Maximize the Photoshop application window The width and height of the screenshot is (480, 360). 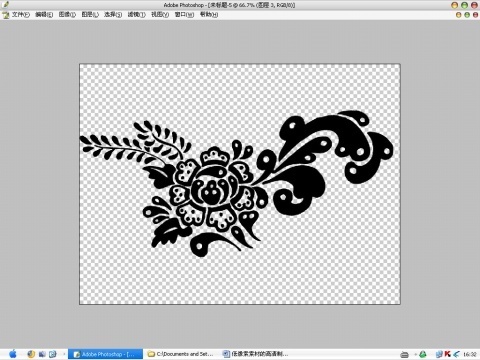(465, 5)
